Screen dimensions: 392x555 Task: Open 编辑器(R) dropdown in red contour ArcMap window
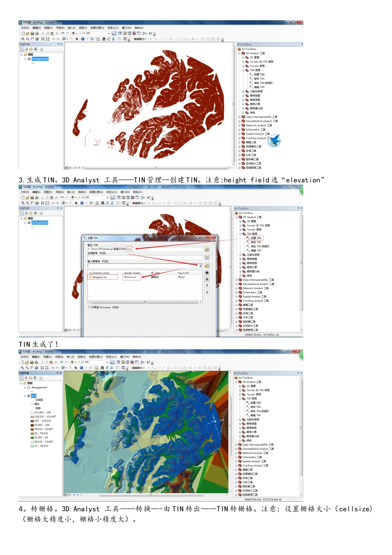tap(140, 39)
